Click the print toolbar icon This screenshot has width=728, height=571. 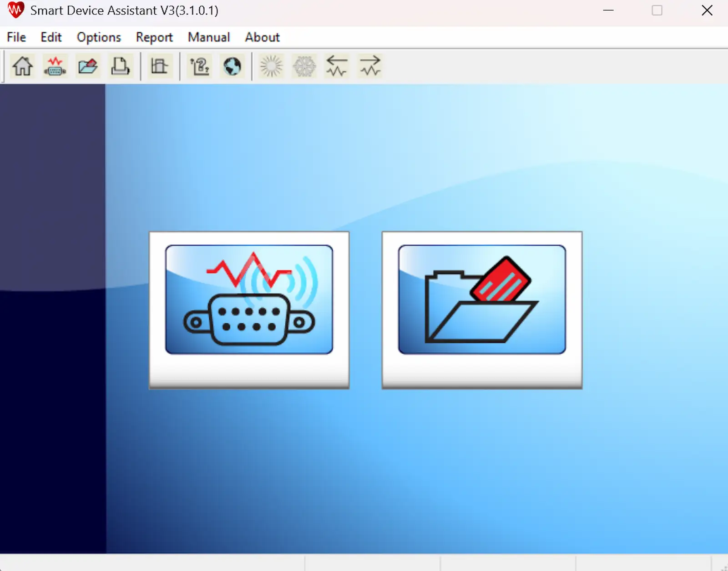tap(120, 66)
